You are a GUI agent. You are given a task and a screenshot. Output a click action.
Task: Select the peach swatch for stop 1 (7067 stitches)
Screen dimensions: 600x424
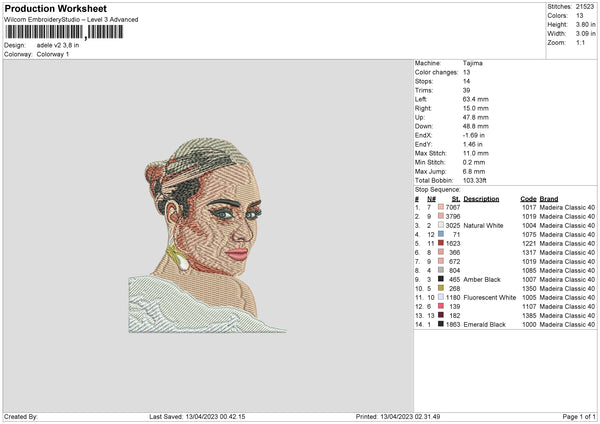[441, 207]
